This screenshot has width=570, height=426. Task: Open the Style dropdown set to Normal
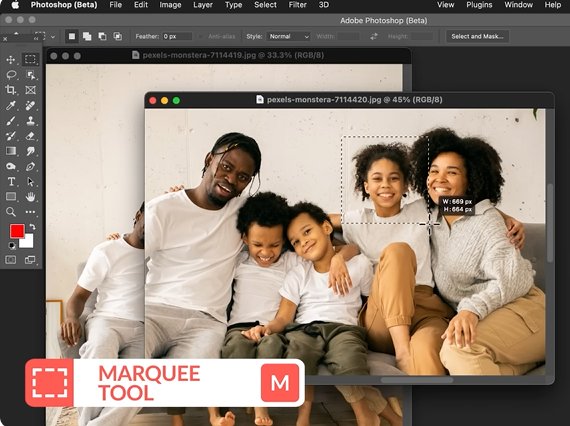[x=289, y=36]
